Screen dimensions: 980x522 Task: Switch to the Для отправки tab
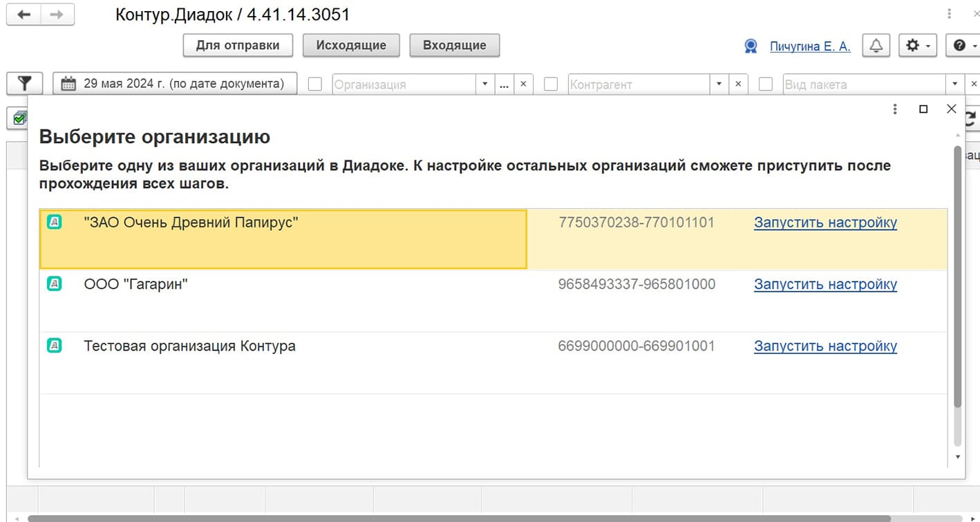(238, 46)
